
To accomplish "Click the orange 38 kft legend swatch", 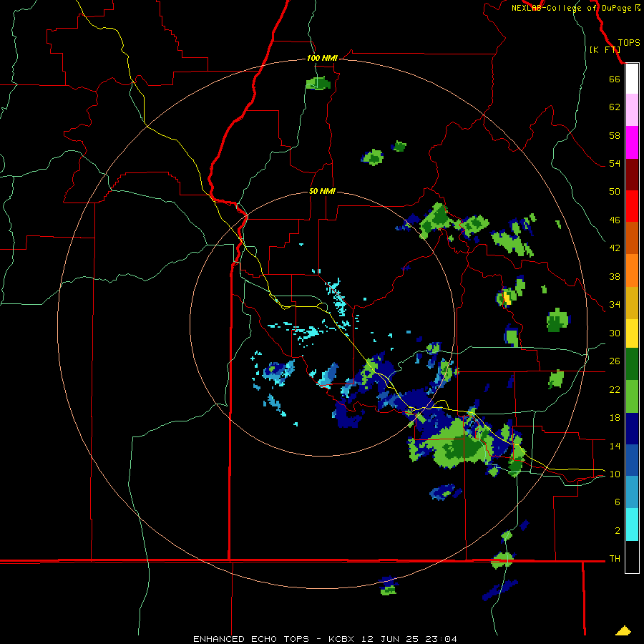I will 632,270.
